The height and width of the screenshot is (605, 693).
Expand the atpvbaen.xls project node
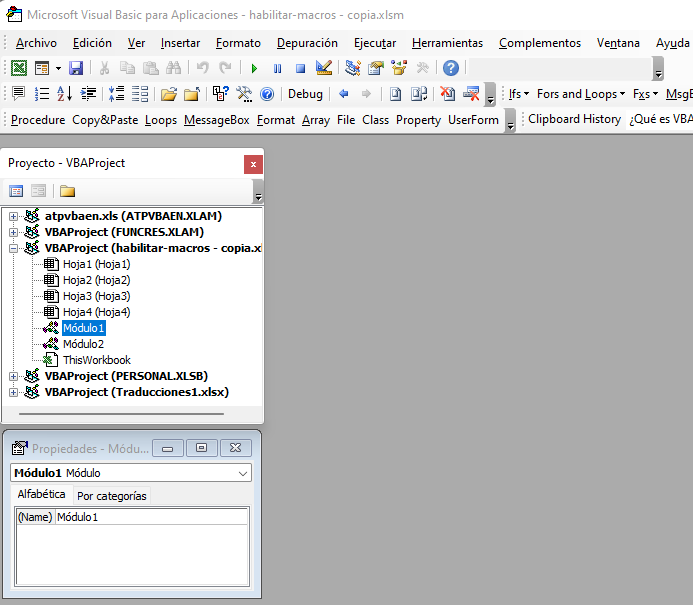pyautogui.click(x=13, y=216)
